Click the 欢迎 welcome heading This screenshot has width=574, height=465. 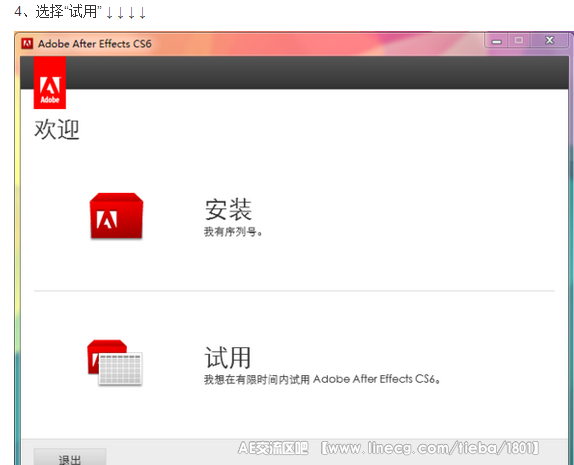click(57, 129)
